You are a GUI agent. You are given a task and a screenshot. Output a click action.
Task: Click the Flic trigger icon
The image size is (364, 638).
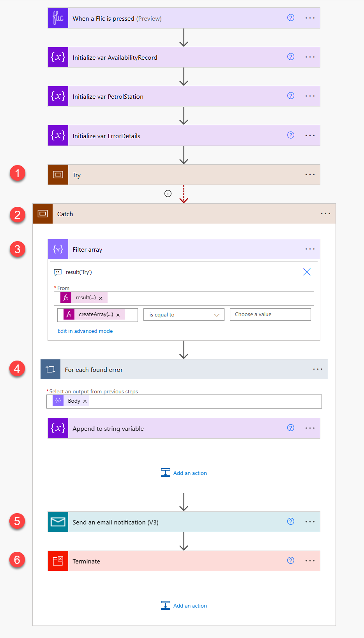pos(58,18)
